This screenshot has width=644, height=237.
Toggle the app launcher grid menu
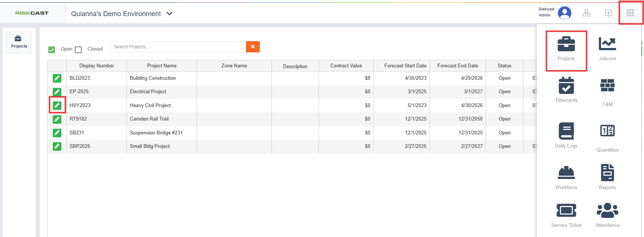[631, 13]
